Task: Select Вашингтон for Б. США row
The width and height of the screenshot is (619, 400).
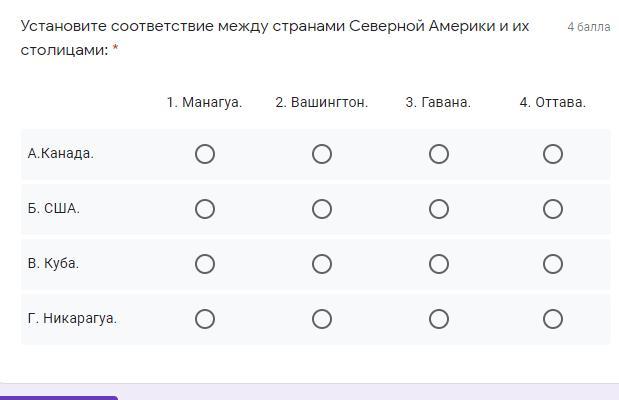Action: (322, 209)
